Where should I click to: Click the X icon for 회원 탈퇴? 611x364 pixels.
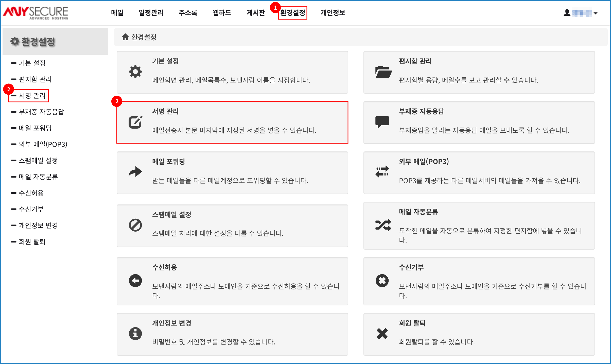[382, 334]
